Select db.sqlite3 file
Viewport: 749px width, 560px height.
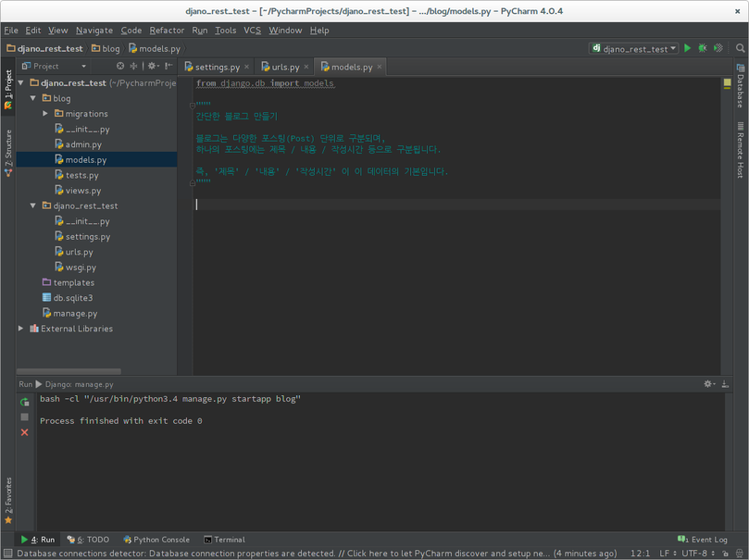72,298
